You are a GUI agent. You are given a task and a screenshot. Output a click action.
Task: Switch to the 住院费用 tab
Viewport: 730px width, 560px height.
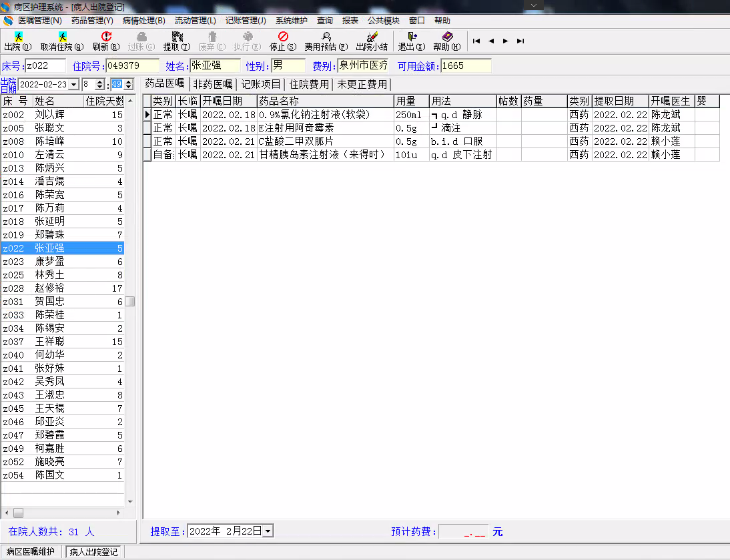coord(309,84)
